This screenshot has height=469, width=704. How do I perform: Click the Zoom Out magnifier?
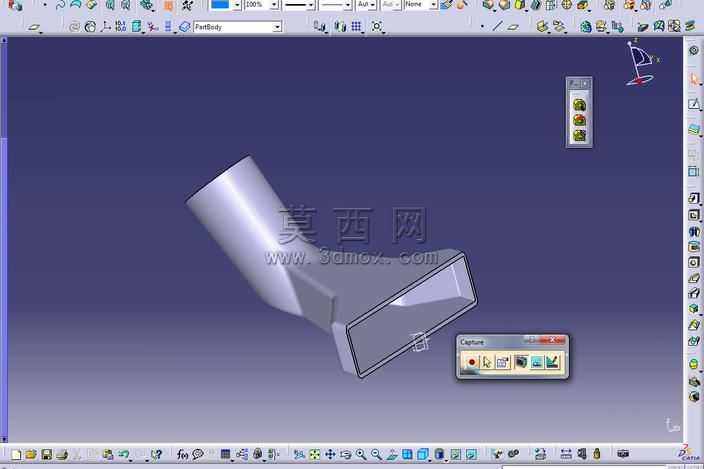(x=376, y=455)
